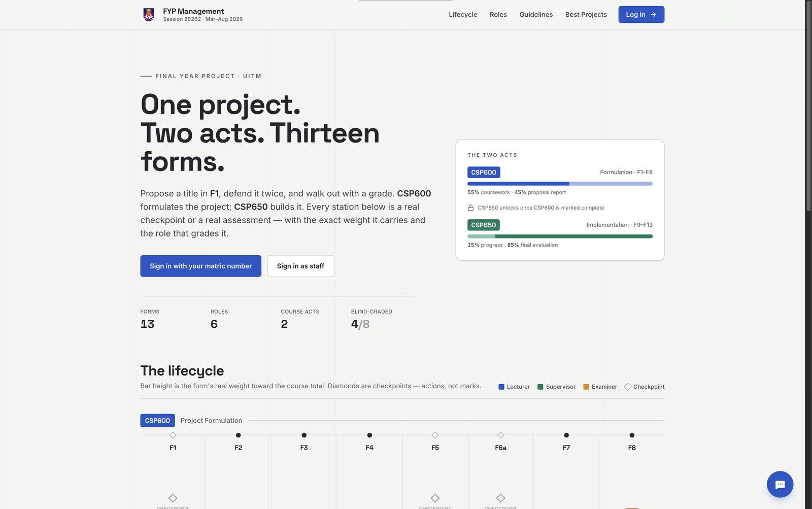Click the F6a label in lifecycle
812x509 pixels.
click(x=501, y=448)
